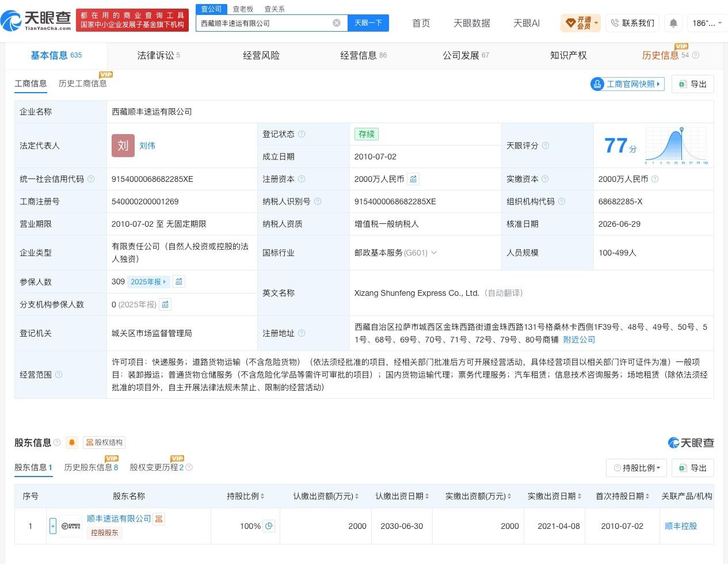Open the notification bell
This screenshot has width=728, height=564.
pos(673,23)
